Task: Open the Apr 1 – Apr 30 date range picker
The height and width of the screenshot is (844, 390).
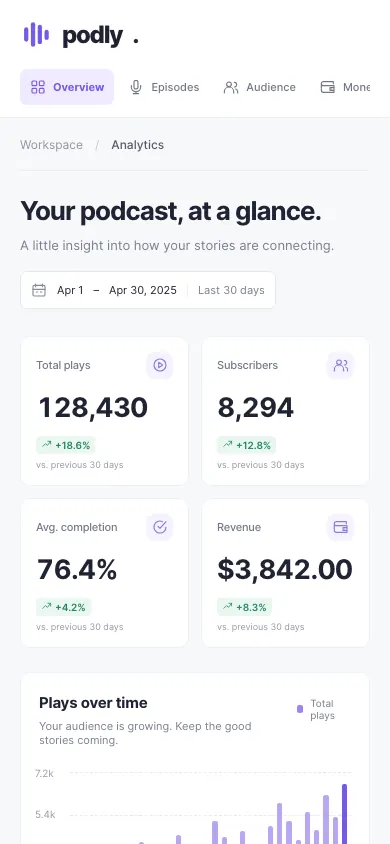Action: [x=148, y=290]
